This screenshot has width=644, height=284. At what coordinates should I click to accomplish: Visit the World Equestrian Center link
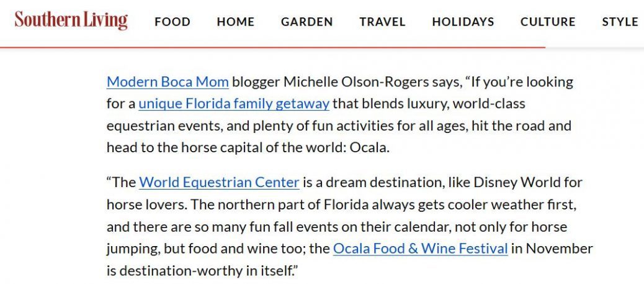click(x=219, y=183)
